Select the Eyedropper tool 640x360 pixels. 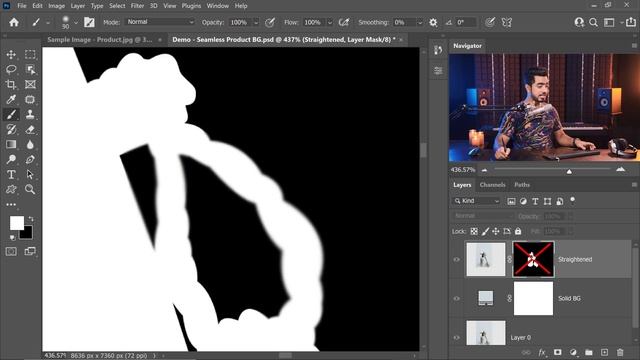click(x=11, y=100)
